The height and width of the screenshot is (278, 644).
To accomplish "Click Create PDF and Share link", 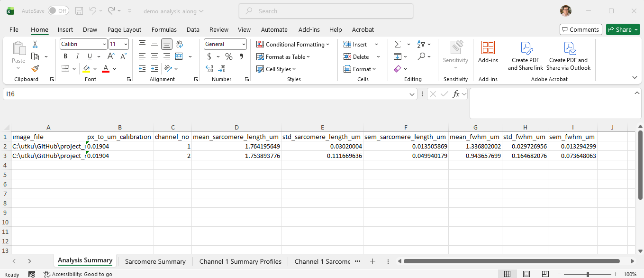I will (526, 56).
